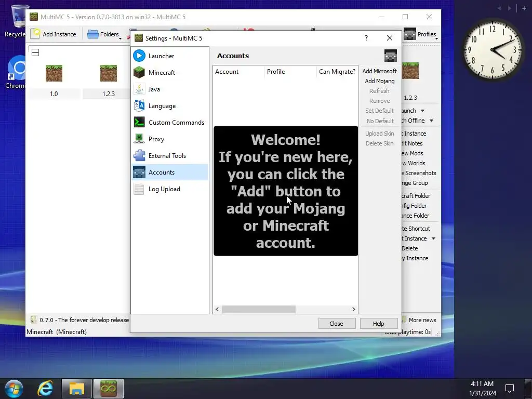Select the Minecraft settings page icon
Viewport: 532px width, 399px height.
click(139, 72)
